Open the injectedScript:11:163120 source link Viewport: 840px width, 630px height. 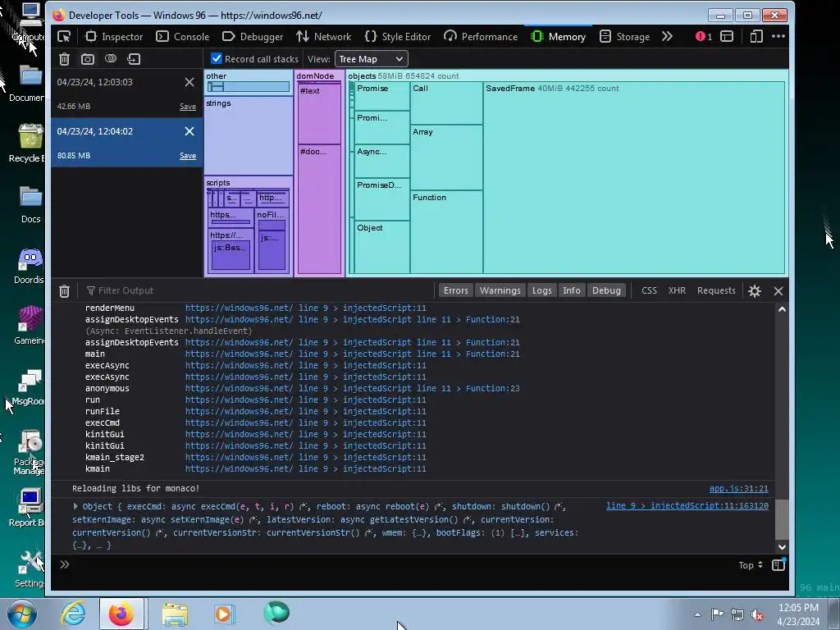click(687, 505)
